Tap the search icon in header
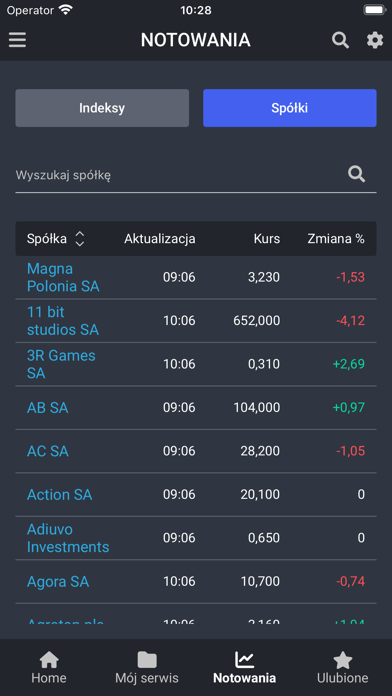The image size is (392, 696). click(341, 40)
